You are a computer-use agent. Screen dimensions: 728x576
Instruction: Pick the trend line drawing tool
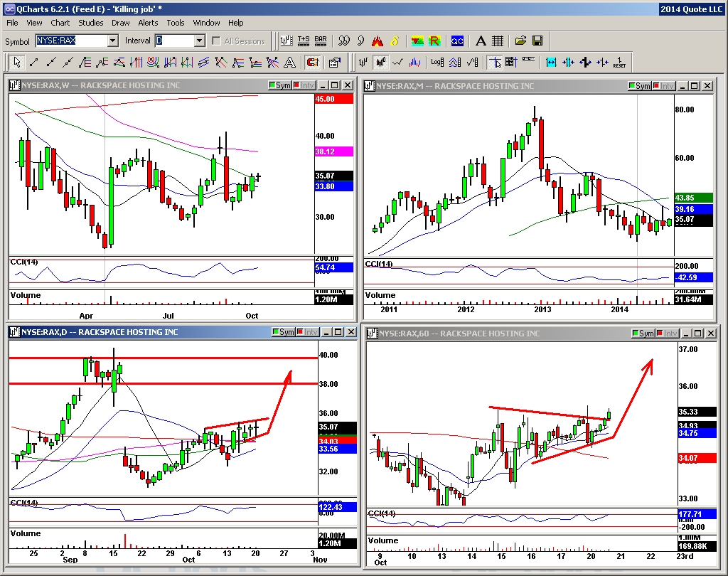coord(34,62)
